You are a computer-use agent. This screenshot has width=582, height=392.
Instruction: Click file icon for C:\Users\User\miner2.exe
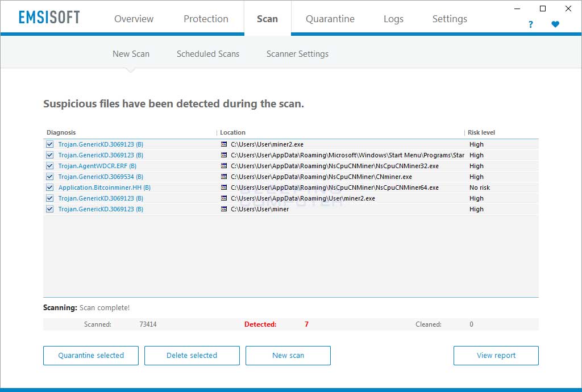(224, 144)
